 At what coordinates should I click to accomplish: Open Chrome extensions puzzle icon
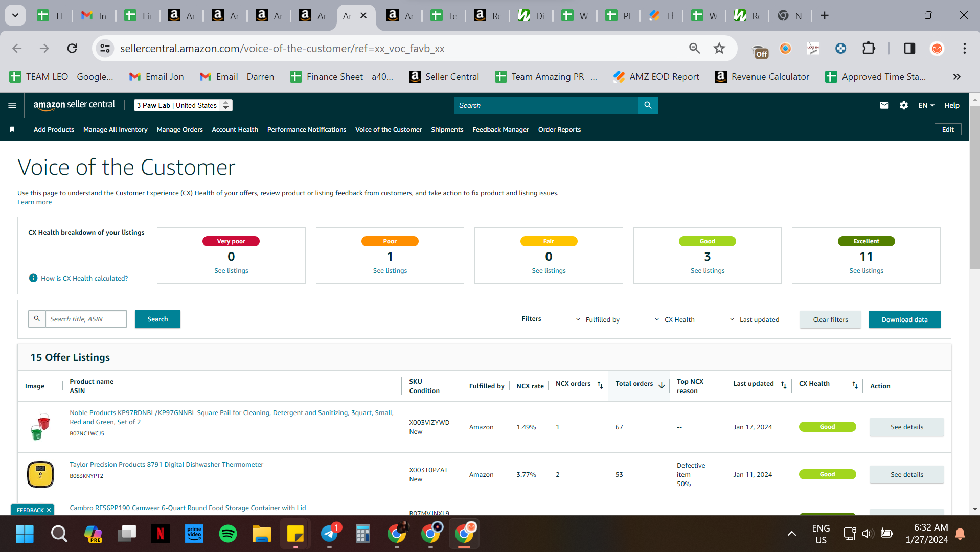(x=869, y=49)
